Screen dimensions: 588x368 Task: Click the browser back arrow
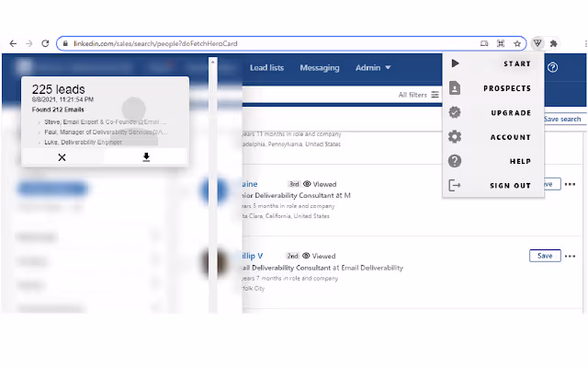pyautogui.click(x=13, y=43)
